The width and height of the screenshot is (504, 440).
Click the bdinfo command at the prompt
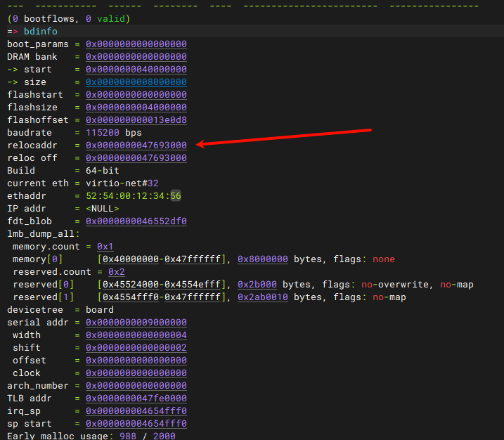[41, 32]
